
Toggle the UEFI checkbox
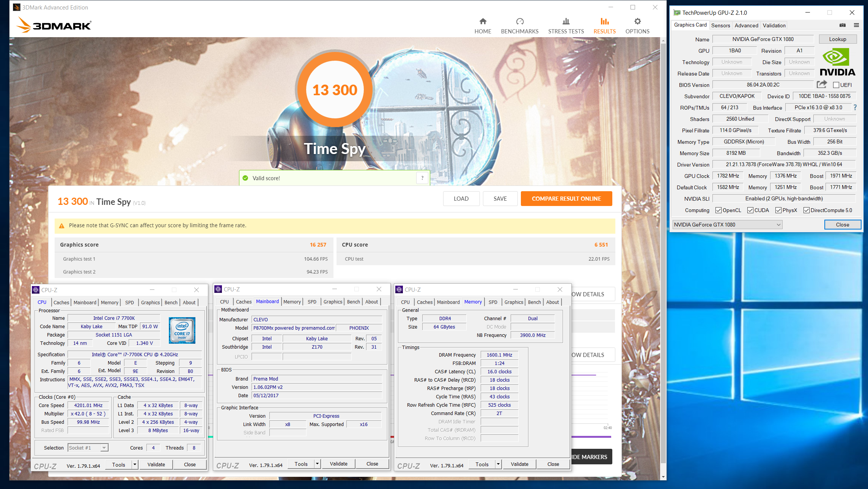(x=836, y=85)
